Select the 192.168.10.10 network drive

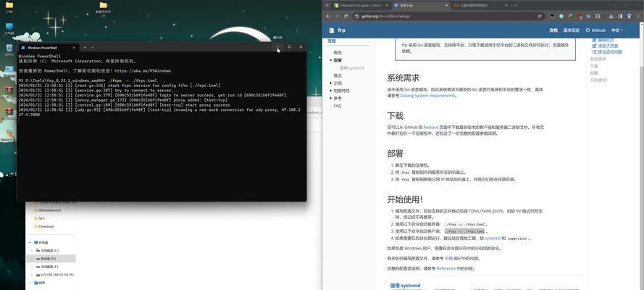[54, 274]
